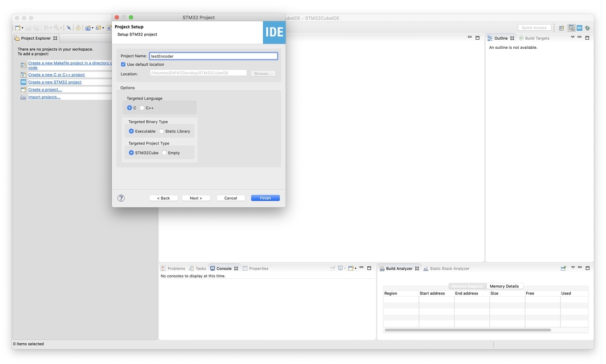The image size is (606, 364).
Task: Click the Import projects... link
Action: [x=45, y=97]
